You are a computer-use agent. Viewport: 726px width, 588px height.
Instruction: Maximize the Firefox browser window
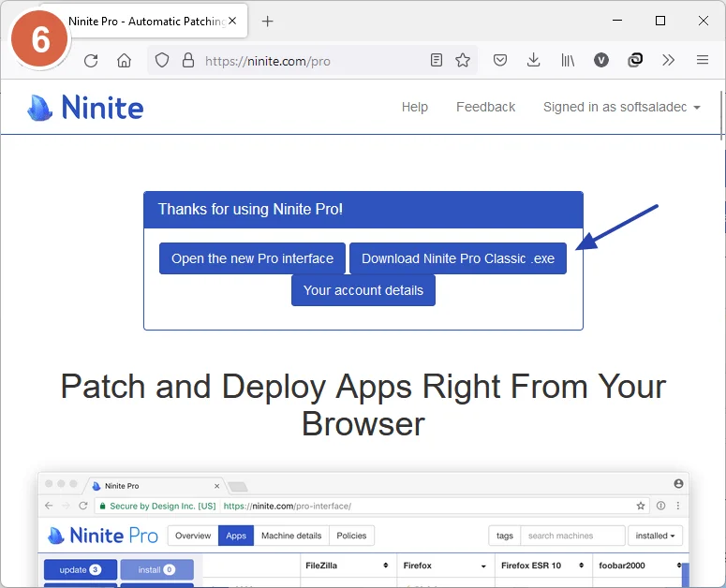click(x=660, y=21)
